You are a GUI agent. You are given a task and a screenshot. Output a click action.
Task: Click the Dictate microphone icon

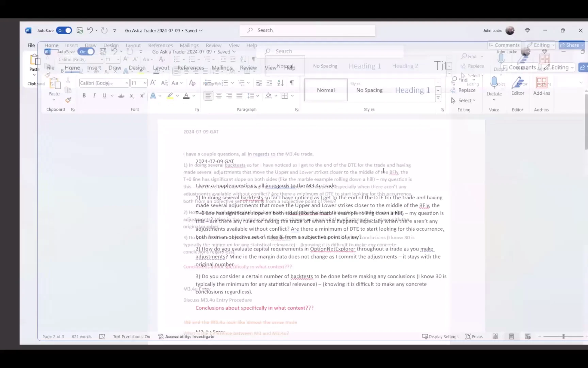[494, 83]
